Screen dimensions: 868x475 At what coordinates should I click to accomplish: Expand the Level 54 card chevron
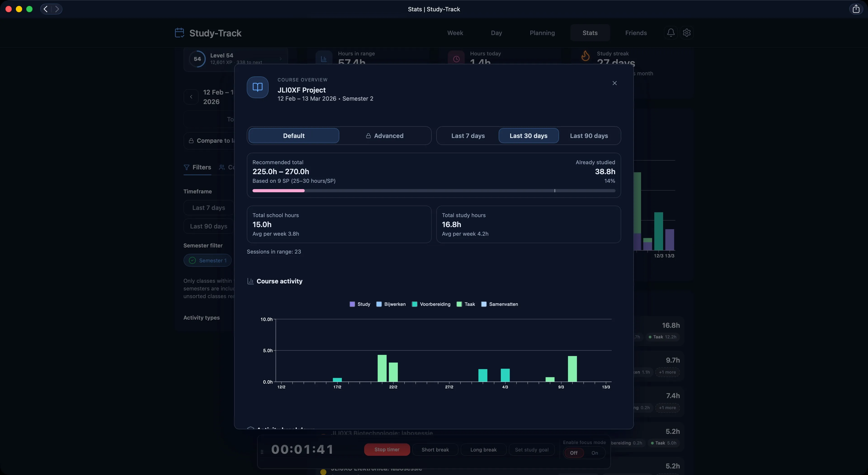point(280,59)
